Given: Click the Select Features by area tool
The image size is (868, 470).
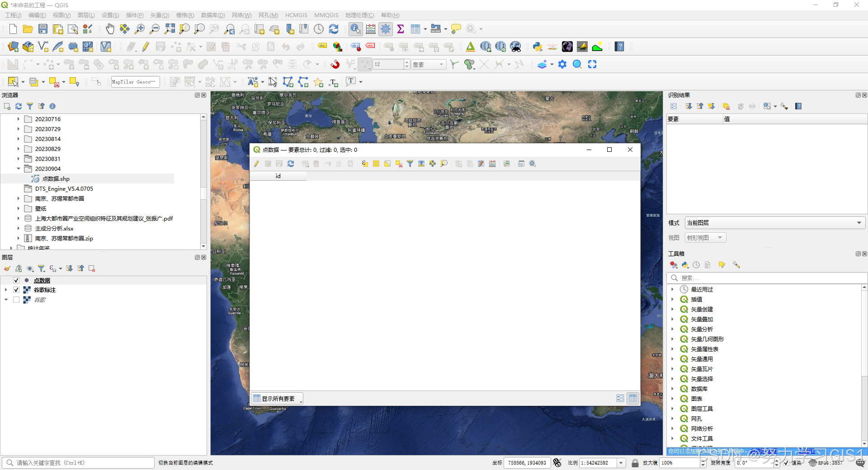Looking at the screenshot, I should coord(13,82).
